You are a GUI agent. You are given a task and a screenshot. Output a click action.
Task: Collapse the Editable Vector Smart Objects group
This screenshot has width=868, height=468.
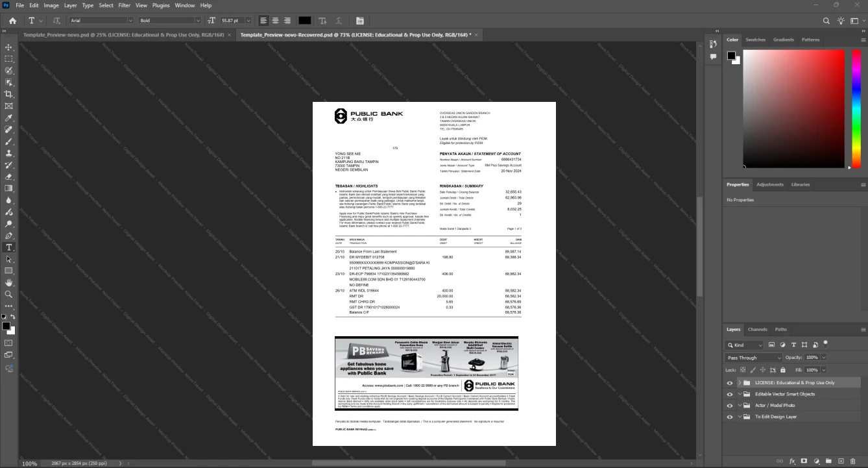(x=740, y=394)
